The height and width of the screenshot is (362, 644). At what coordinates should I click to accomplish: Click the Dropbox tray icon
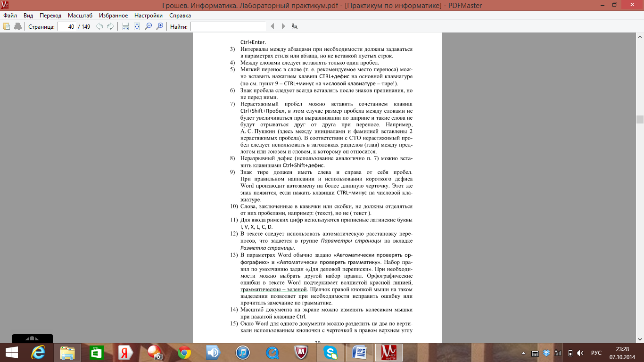click(x=546, y=353)
